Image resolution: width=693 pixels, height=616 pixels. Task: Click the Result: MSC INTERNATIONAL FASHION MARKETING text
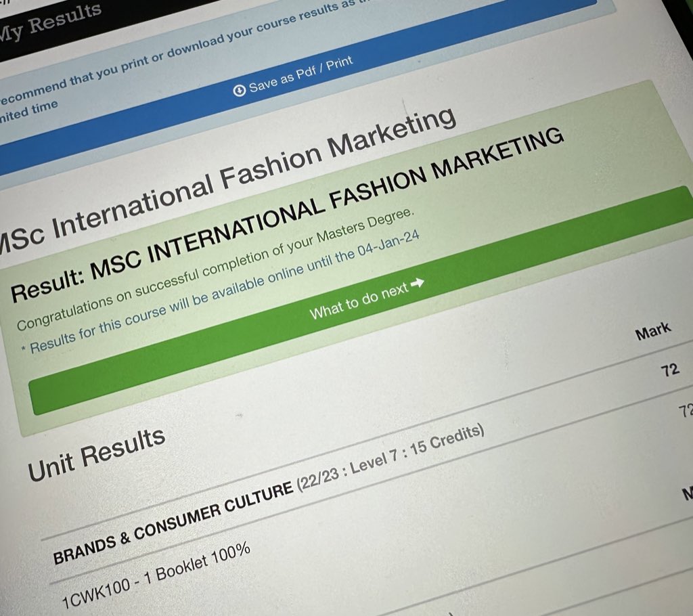[287, 215]
